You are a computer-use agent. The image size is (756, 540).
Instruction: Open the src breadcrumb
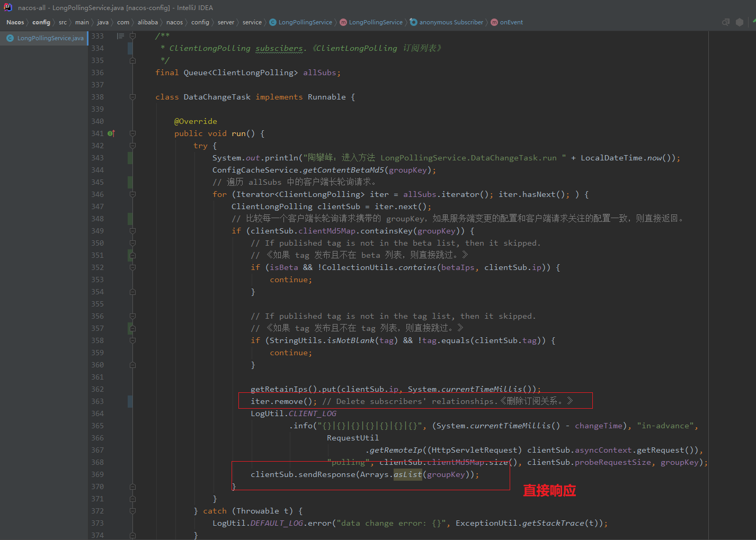tap(63, 22)
